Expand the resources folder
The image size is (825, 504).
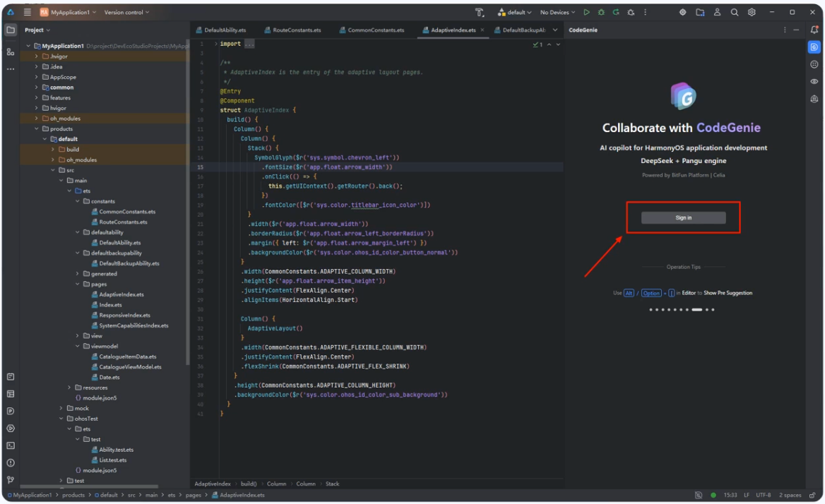tap(69, 388)
